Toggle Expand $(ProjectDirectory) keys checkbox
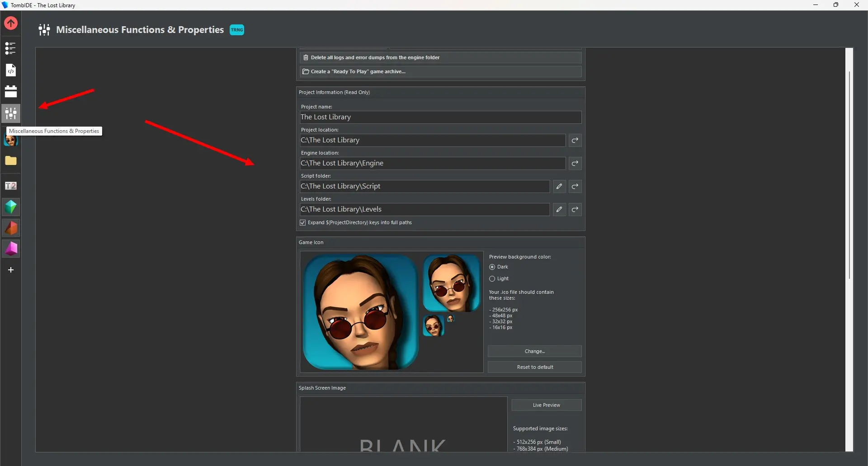The width and height of the screenshot is (868, 466). pos(303,222)
